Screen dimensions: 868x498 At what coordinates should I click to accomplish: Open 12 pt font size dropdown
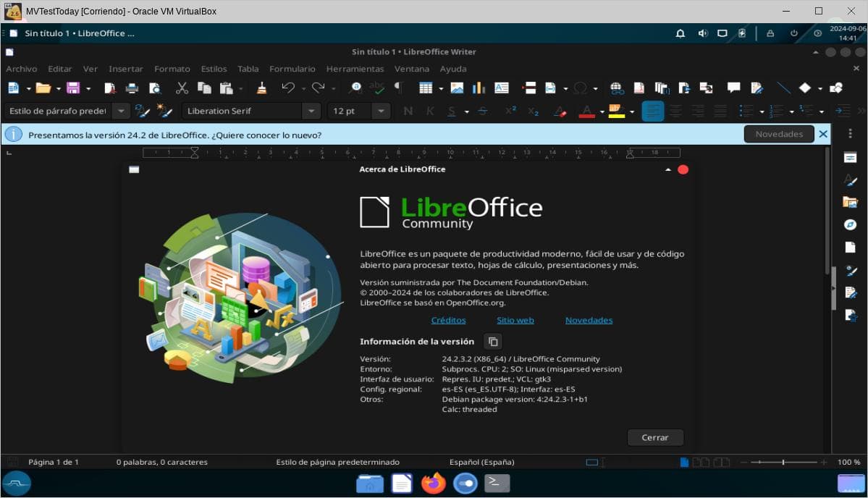[381, 111]
